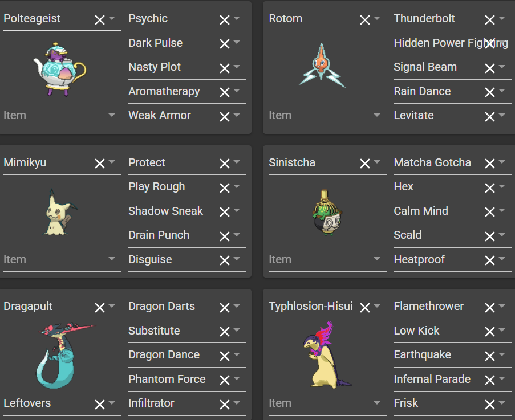The height and width of the screenshot is (420, 515).
Task: Remove the Shadow Sneak move
Action: coord(225,212)
